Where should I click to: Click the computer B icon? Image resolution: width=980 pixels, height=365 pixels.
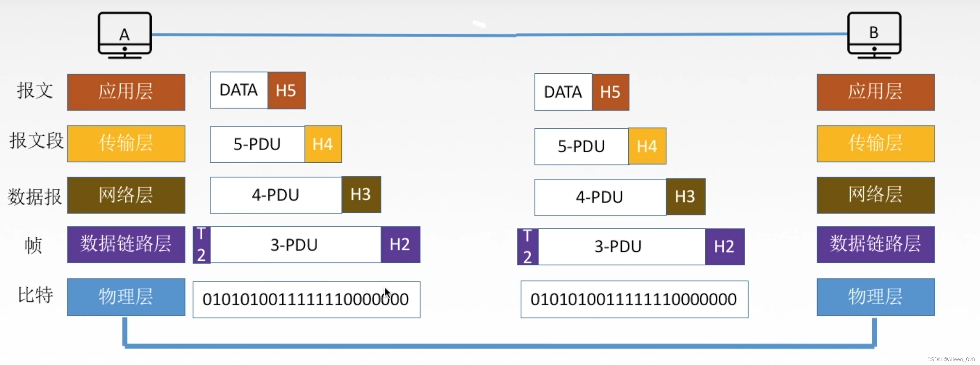[x=874, y=35]
